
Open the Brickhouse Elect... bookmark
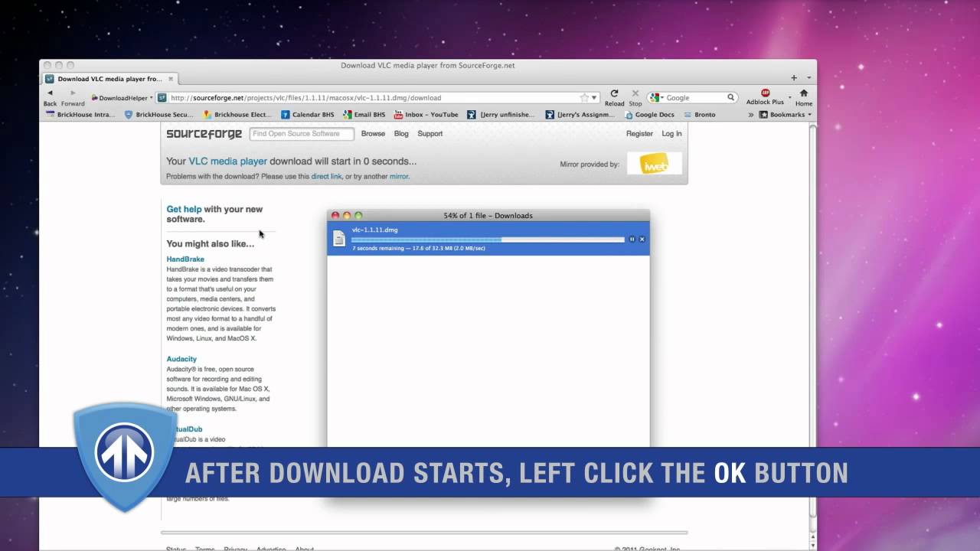pos(237,115)
